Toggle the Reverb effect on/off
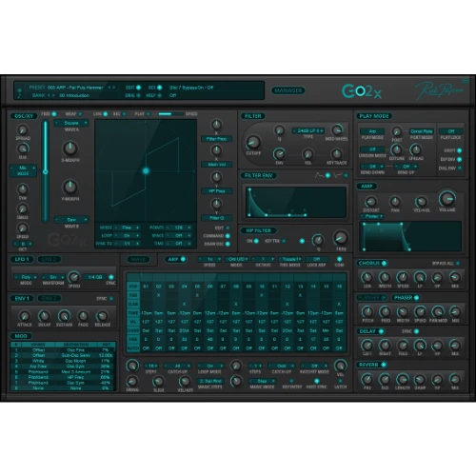The height and width of the screenshot is (476, 476). 384,365
